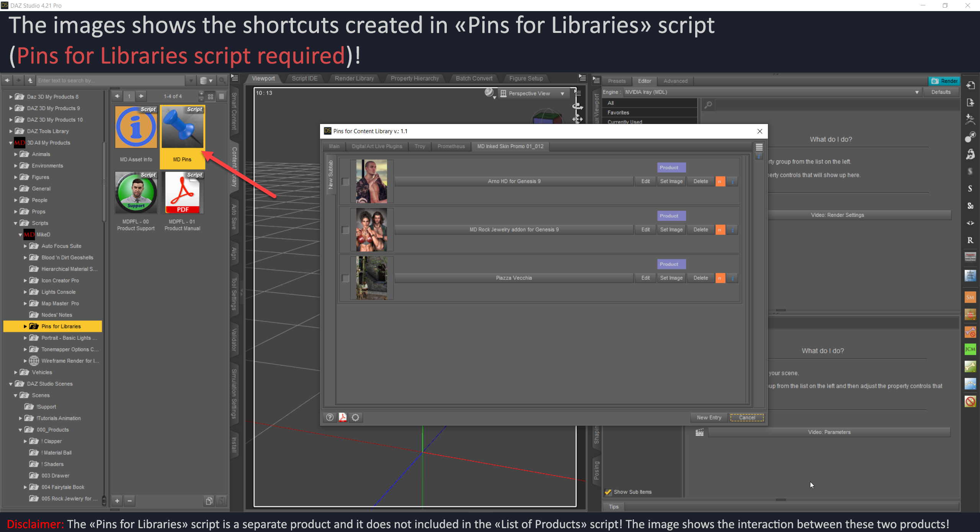Open the Digital Art Live Plugins tab

pyautogui.click(x=377, y=147)
